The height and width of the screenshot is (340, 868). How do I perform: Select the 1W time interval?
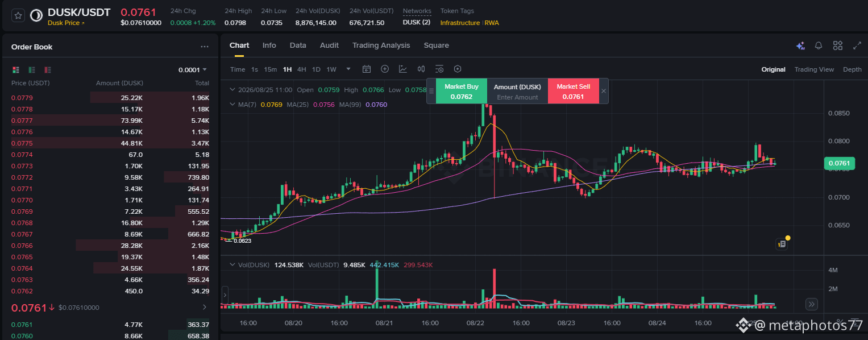[331, 69]
